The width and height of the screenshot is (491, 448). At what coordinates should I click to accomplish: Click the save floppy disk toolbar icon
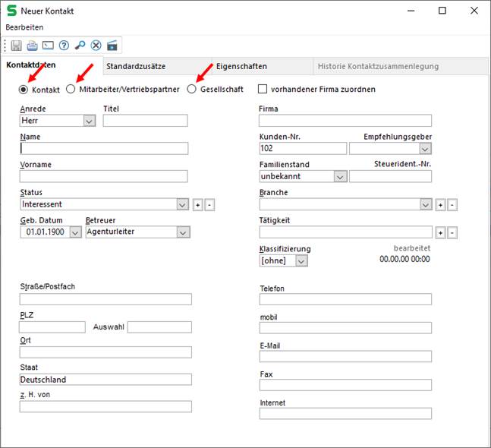[16, 46]
